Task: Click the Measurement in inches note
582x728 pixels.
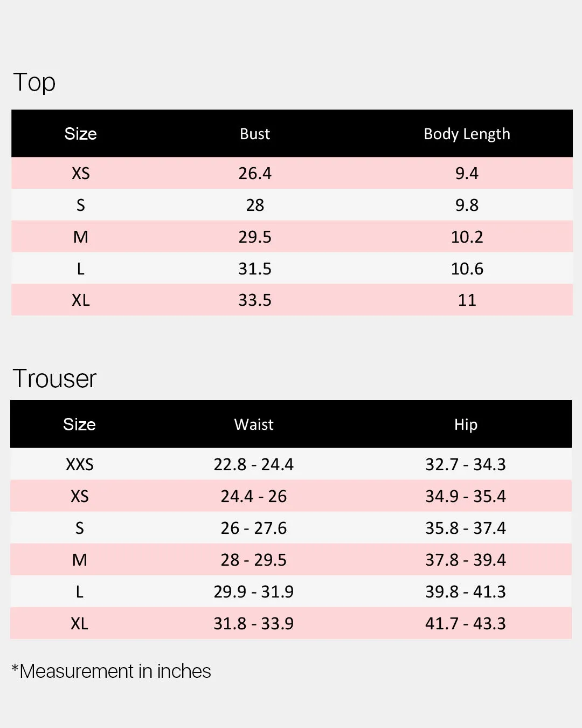Action: click(111, 671)
